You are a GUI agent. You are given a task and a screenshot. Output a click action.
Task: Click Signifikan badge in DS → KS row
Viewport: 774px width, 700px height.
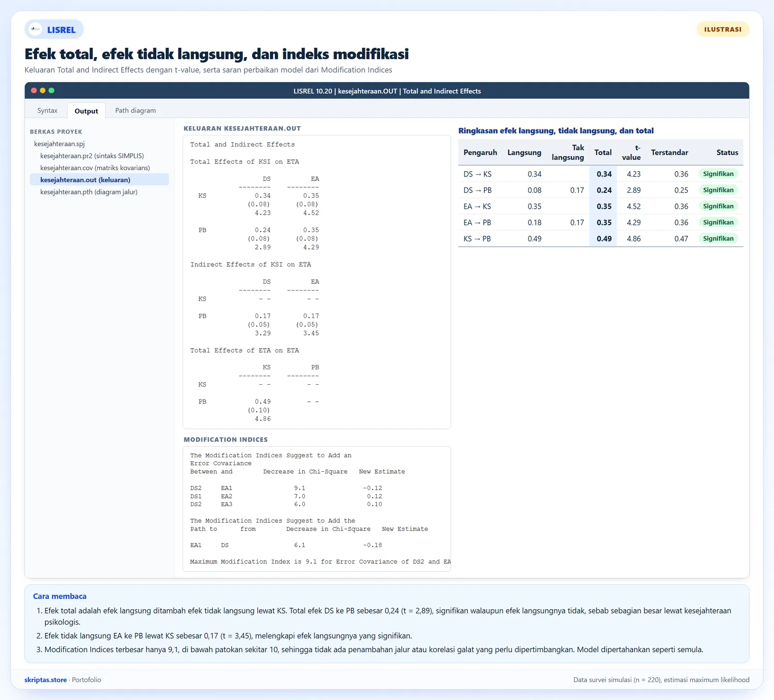click(x=718, y=174)
